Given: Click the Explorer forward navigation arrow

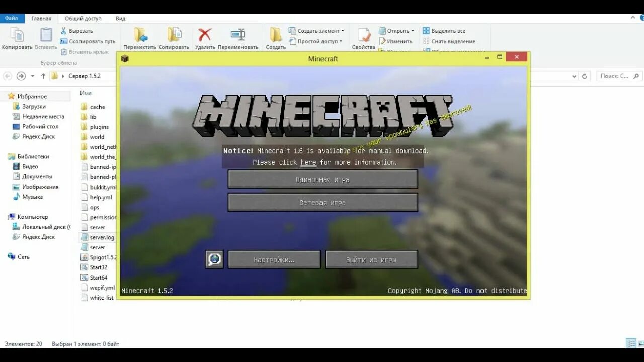Looking at the screenshot, I should click(21, 76).
